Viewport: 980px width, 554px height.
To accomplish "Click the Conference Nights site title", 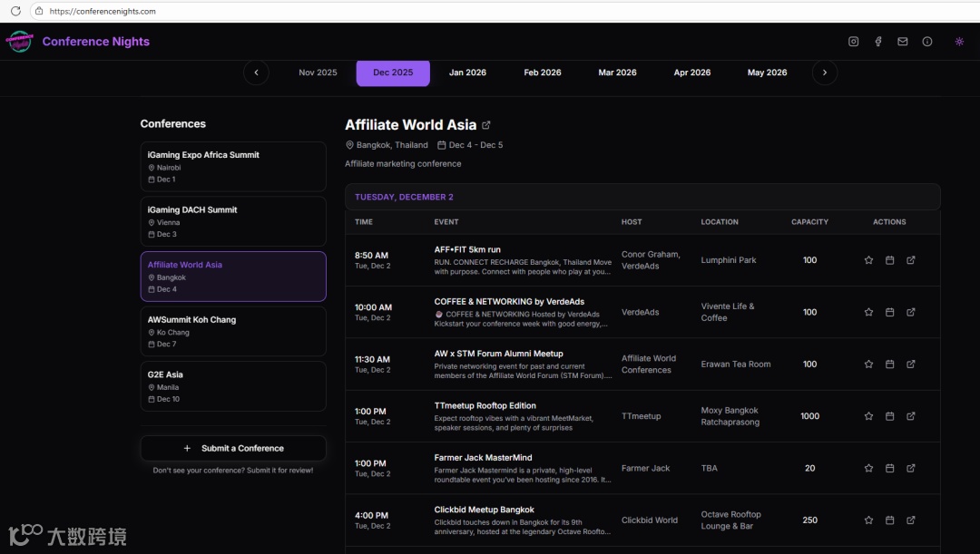I will 95,41.
